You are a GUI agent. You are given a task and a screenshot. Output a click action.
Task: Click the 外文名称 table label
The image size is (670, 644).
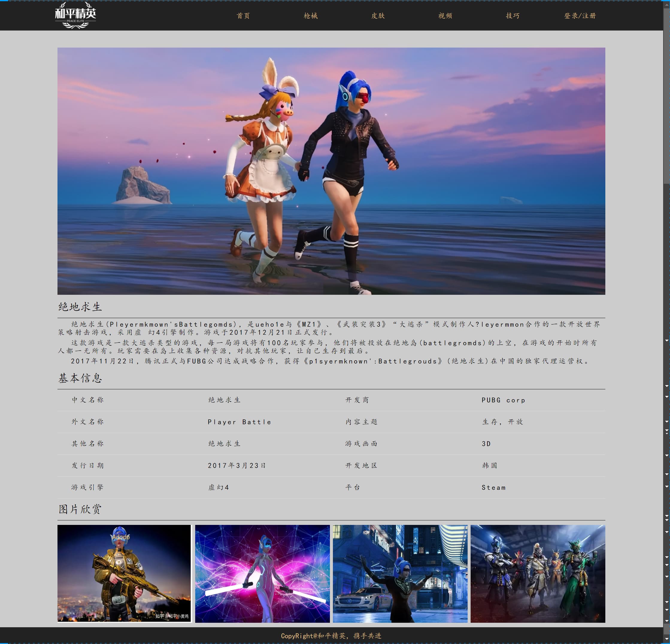point(88,422)
